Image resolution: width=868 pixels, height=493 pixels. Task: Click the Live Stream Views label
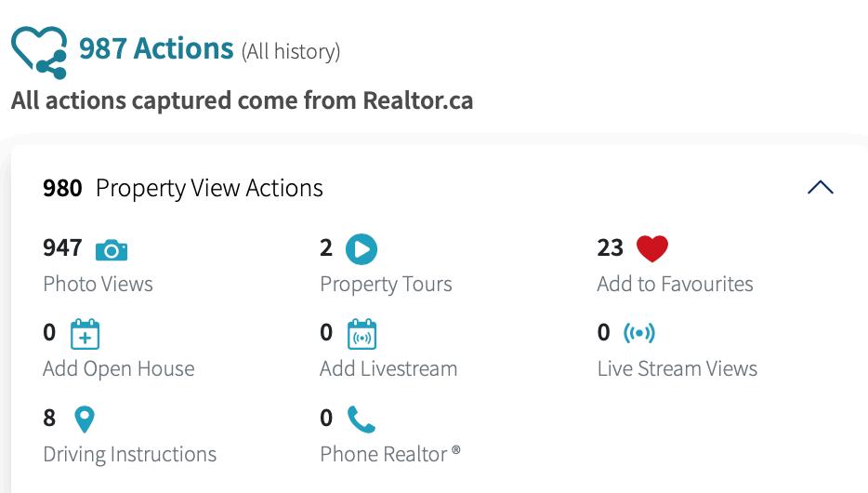(677, 368)
